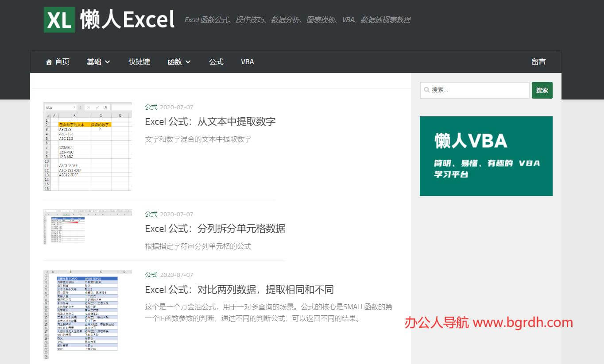Click the home icon in the navigation bar
This screenshot has height=364, width=604.
[x=49, y=62]
